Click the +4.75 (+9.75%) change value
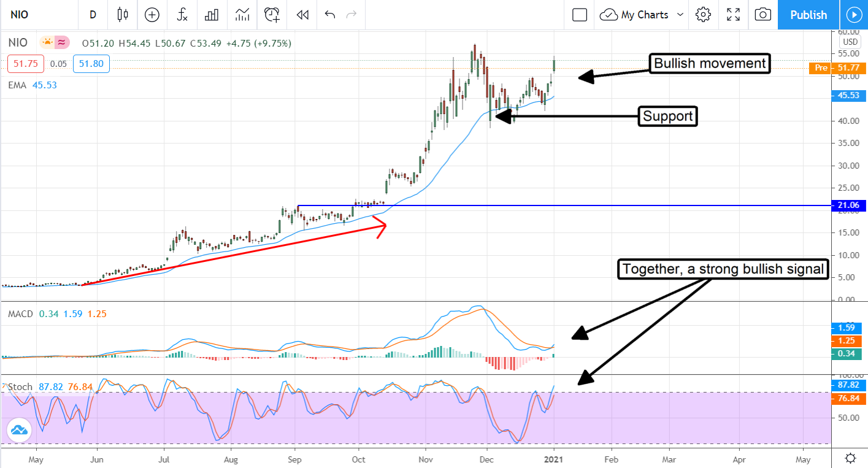 pos(259,43)
